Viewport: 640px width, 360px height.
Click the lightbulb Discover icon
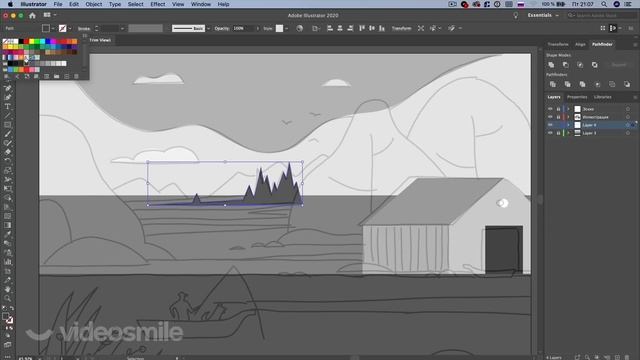click(516, 16)
